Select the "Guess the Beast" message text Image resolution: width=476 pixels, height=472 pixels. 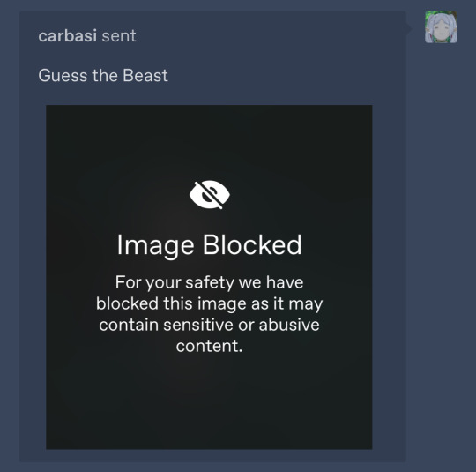point(103,75)
